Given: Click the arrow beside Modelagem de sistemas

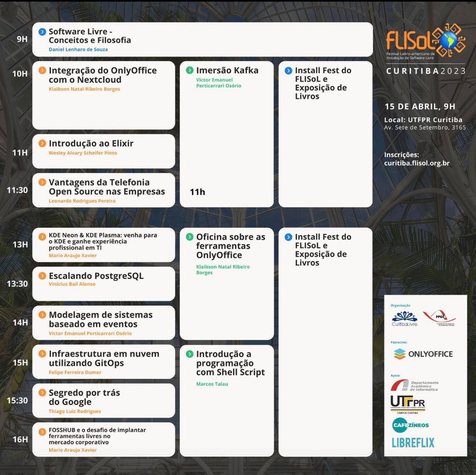Looking at the screenshot, I should click(x=42, y=315).
